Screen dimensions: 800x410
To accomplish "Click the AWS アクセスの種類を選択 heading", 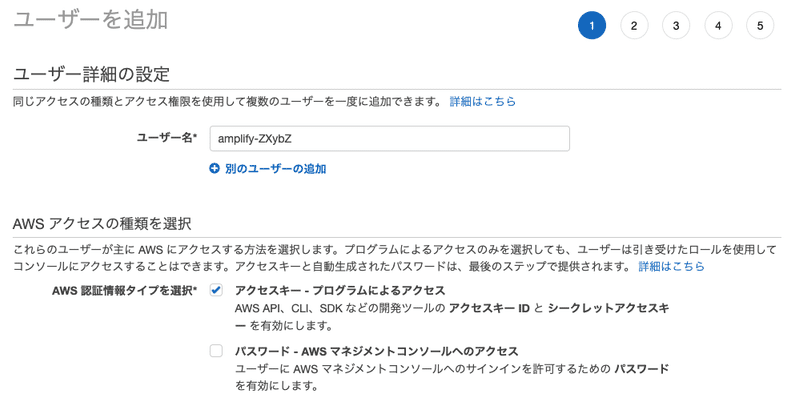I will tap(102, 223).
